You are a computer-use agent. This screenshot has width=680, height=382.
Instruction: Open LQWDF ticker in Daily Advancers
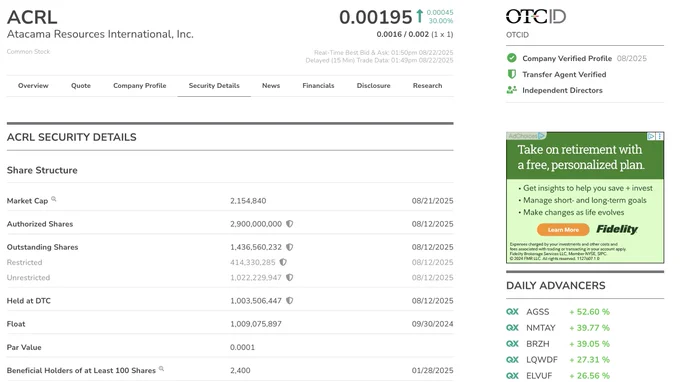542,360
